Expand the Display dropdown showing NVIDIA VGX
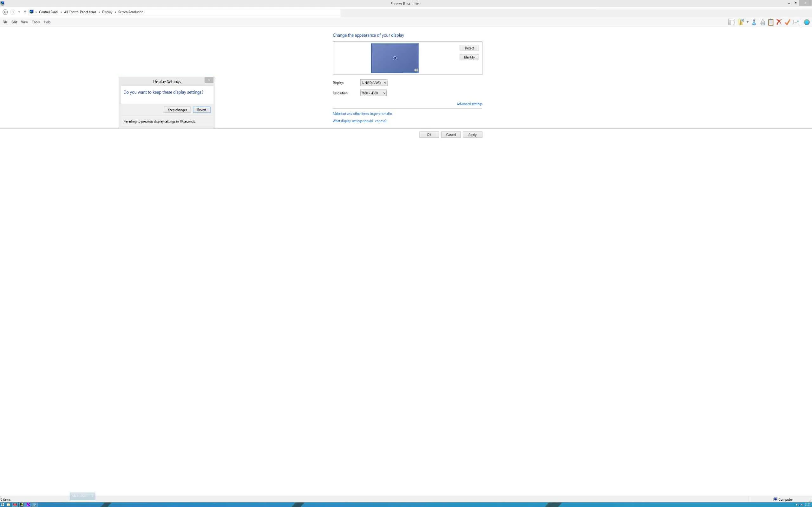This screenshot has height=507, width=812. (373, 83)
